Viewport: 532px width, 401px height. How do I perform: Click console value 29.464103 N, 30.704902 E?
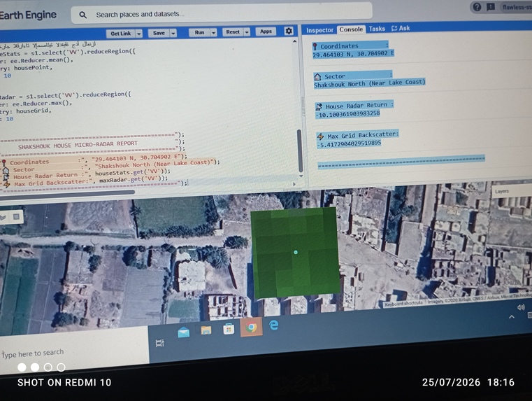click(353, 54)
